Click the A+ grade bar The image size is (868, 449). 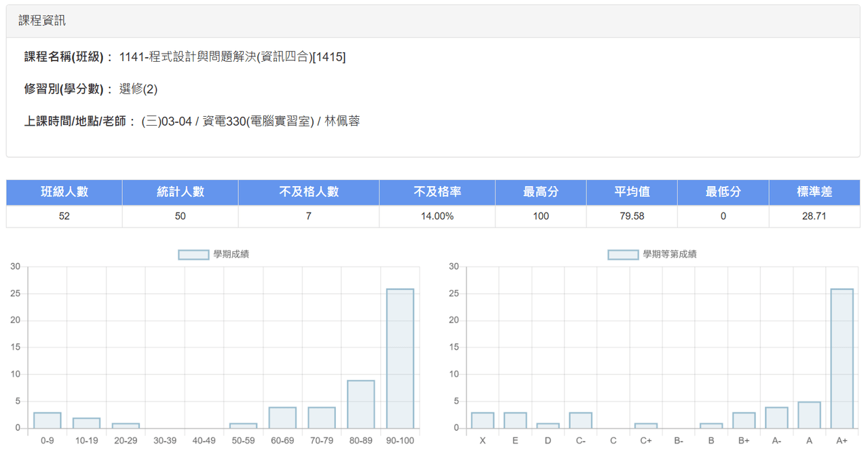842,359
